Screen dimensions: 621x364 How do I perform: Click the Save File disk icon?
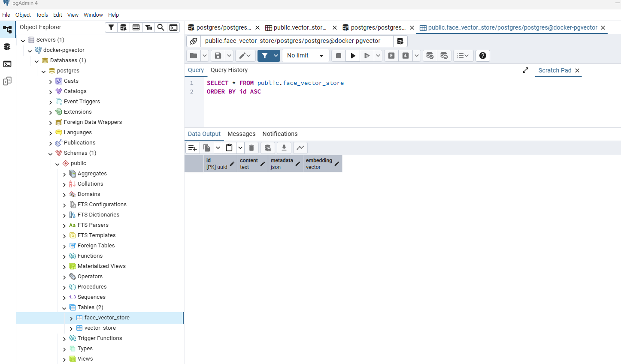218,56
